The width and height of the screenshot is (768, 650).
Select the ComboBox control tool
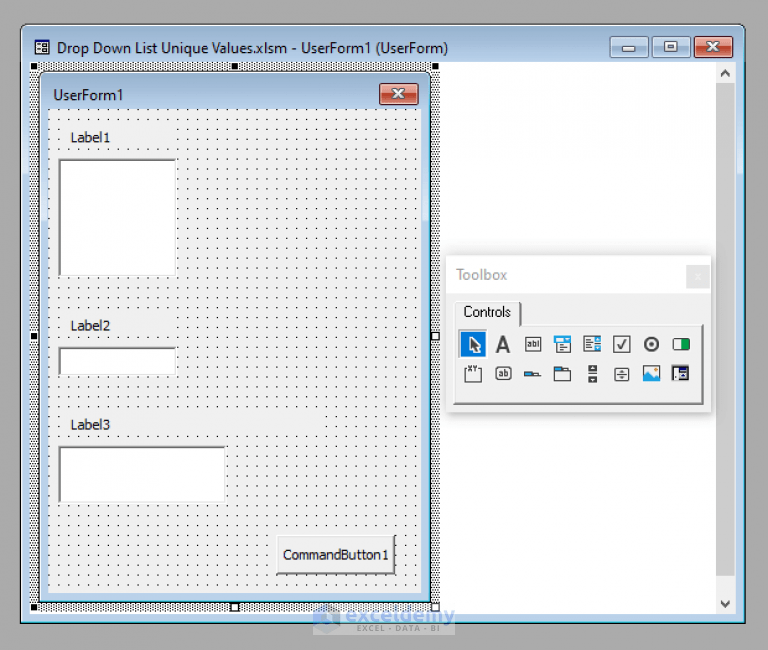pyautogui.click(x=562, y=344)
